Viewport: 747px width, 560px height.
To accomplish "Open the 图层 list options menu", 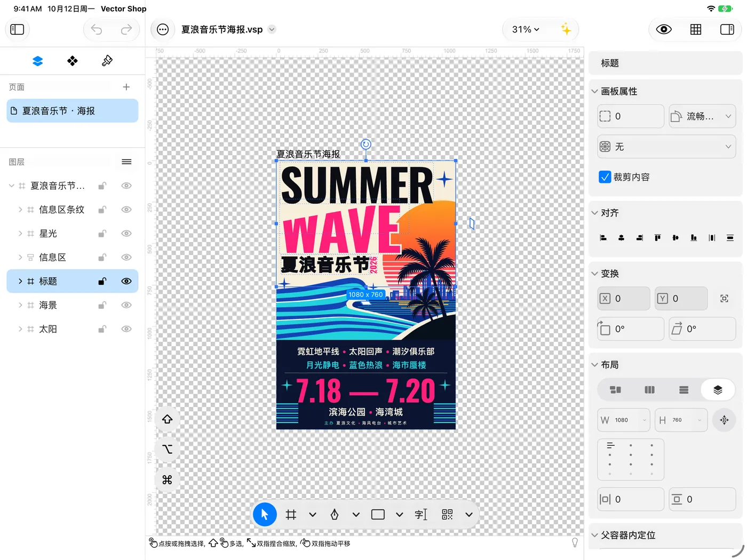I will point(126,162).
